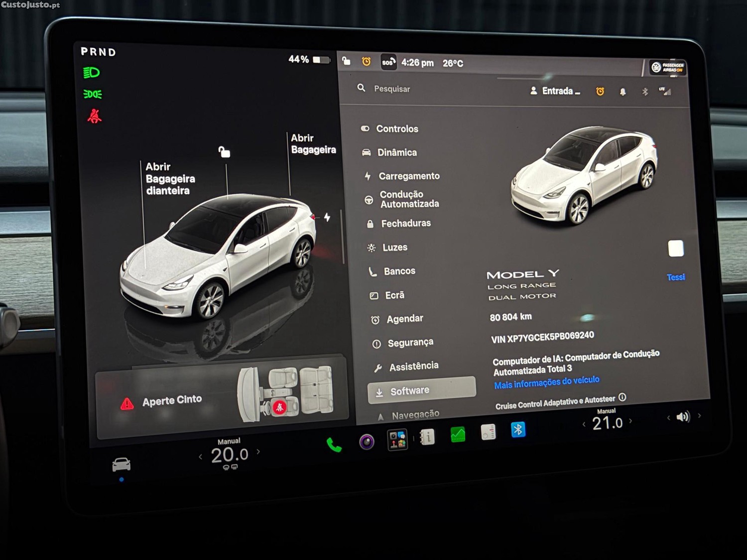Open the white list-style app before Bluetooth
This screenshot has height=560, width=747.
(488, 432)
